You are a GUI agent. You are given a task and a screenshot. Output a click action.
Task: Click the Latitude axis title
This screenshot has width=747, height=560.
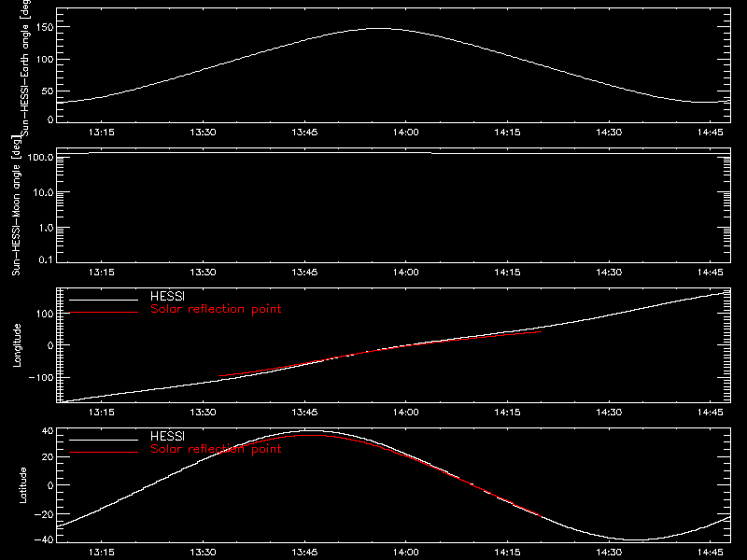click(x=22, y=485)
